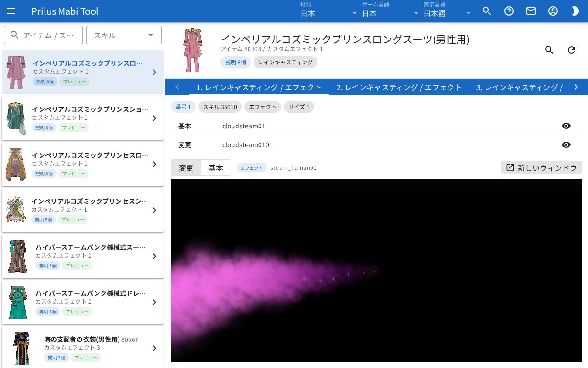
Task: Open the ゲーム言語 dropdown
Action: tap(390, 11)
